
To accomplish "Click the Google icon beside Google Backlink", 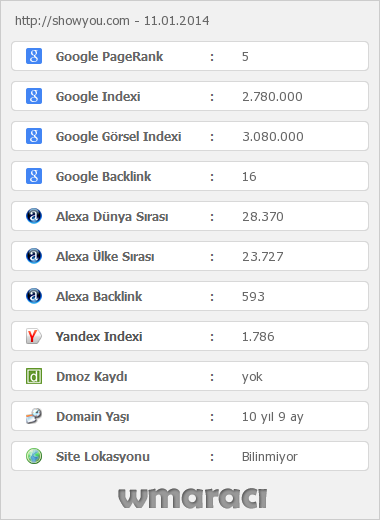I will [x=34, y=176].
